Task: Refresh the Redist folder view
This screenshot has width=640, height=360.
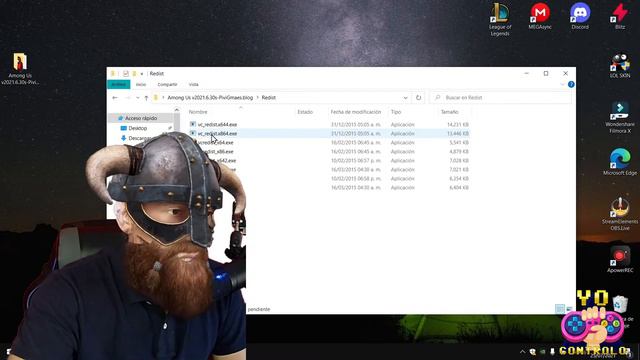Action: point(418,98)
